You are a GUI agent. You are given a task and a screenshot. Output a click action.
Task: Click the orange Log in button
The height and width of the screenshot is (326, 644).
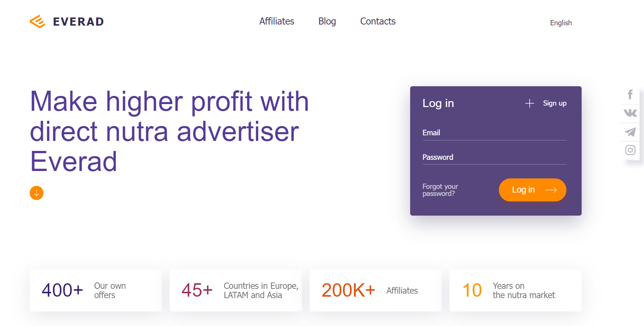click(532, 190)
